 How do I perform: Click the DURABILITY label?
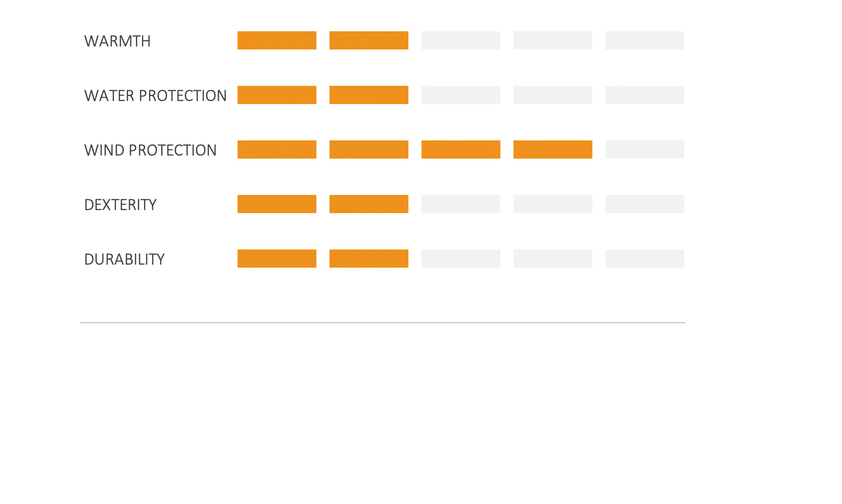pyautogui.click(x=124, y=259)
